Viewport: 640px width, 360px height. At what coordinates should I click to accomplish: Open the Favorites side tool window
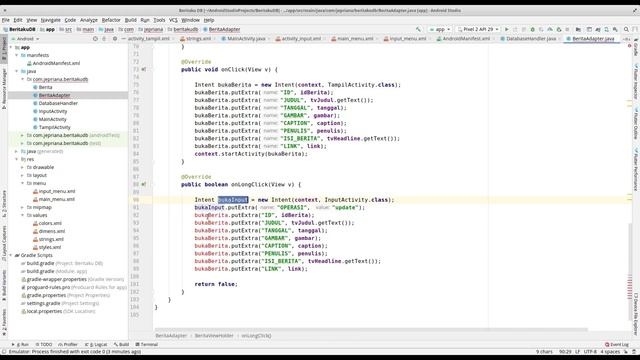coord(4,322)
